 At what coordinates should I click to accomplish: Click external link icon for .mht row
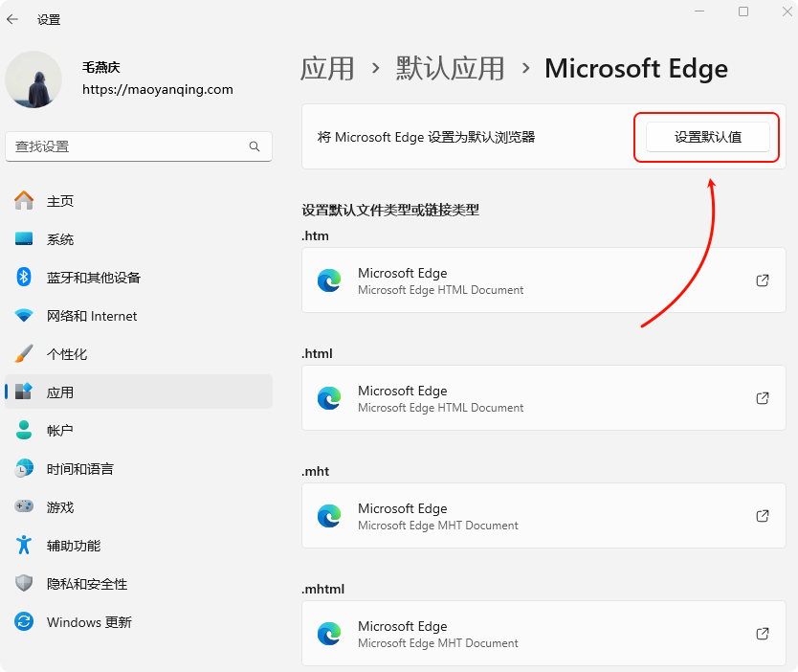(x=763, y=516)
